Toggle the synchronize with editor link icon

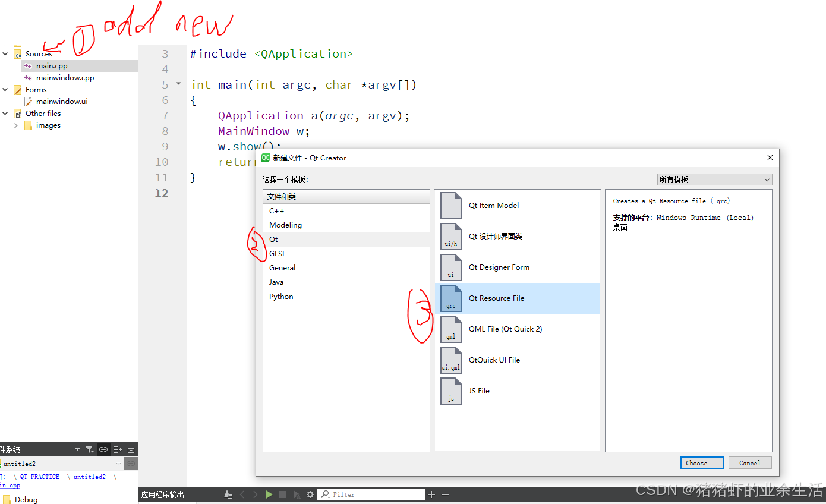pos(103,449)
